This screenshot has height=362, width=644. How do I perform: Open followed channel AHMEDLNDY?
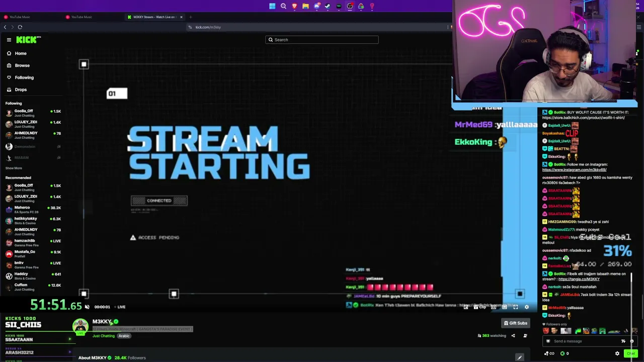pos(33,135)
